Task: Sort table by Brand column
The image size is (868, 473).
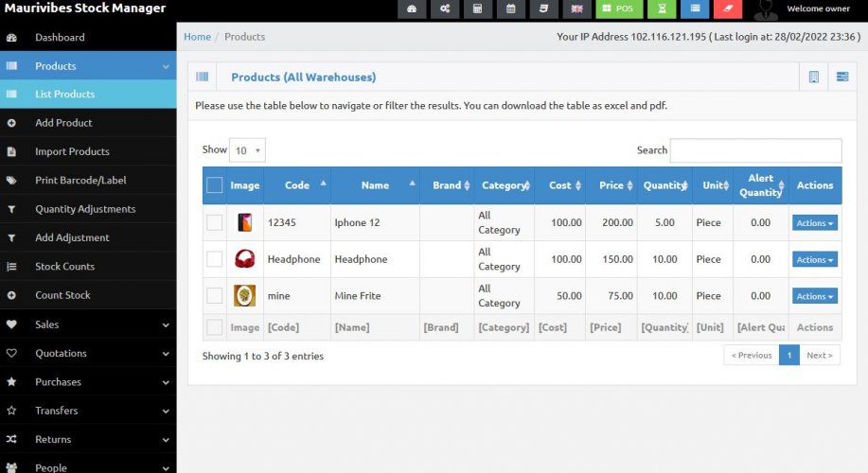Action: click(x=447, y=185)
